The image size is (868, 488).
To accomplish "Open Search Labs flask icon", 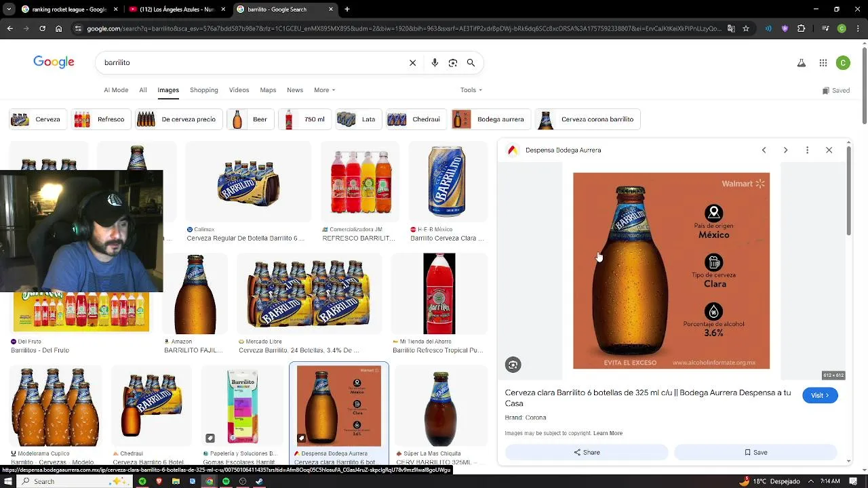I will click(x=802, y=63).
